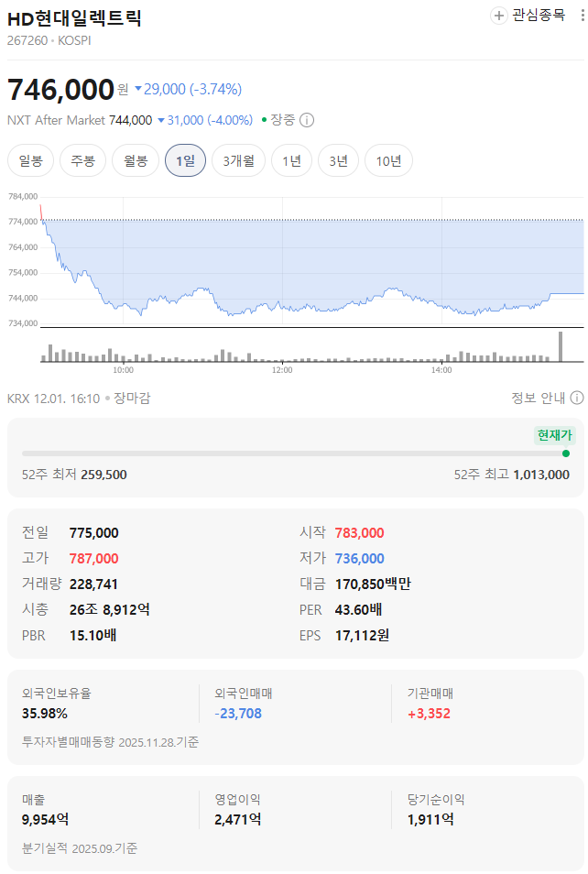
Task: Click the ticker code 267260 · KOSPI
Action: (49, 40)
